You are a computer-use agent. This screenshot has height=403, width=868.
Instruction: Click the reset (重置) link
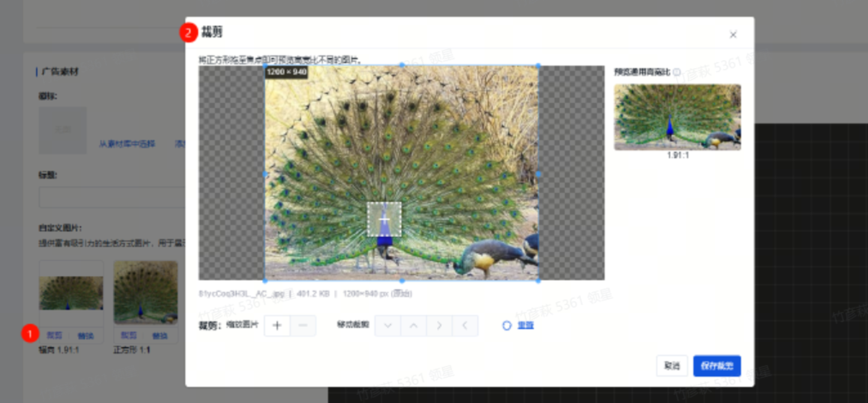525,326
